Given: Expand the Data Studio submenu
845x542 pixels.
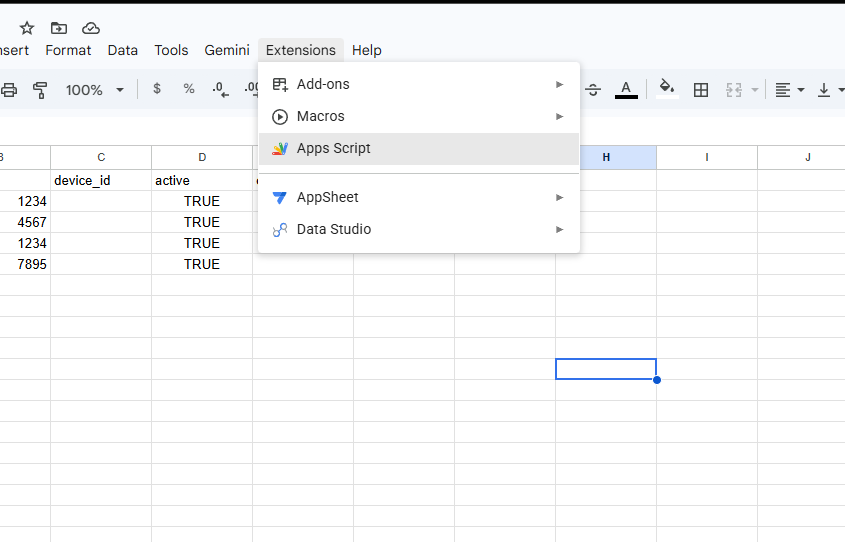Looking at the screenshot, I should click(x=419, y=230).
